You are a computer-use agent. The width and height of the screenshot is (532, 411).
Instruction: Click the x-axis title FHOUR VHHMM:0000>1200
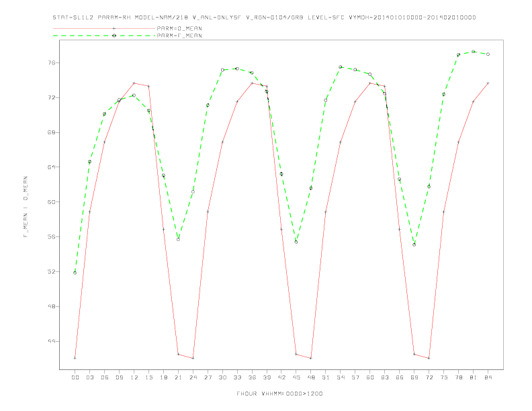[279, 394]
